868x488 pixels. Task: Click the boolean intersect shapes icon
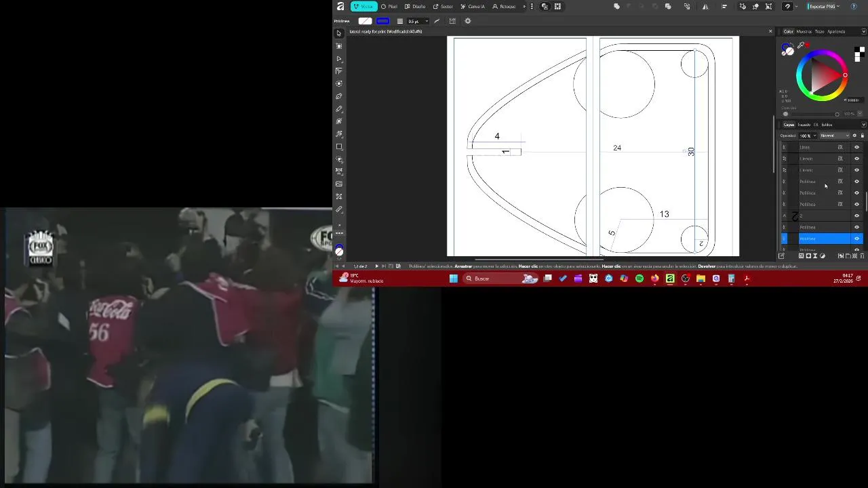coord(642,6)
